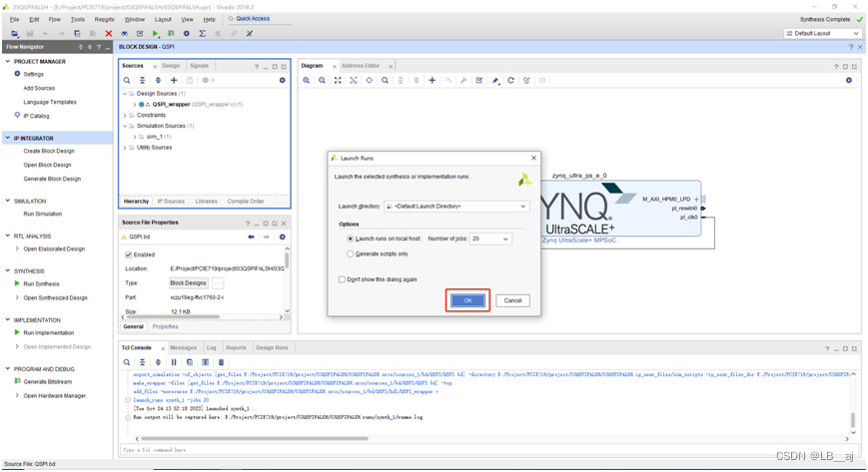The width and height of the screenshot is (868, 472).
Task: Open Diagram settings gear icon
Action: 849,80
